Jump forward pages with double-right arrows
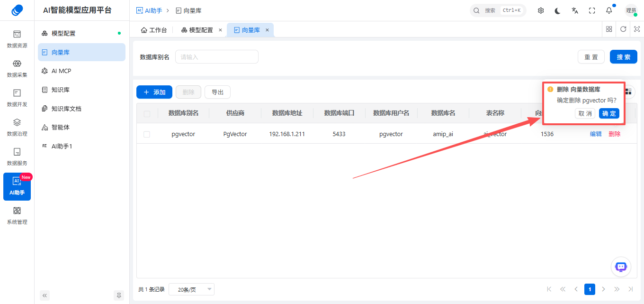Viewport: 644px width, 304px height. tap(617, 289)
